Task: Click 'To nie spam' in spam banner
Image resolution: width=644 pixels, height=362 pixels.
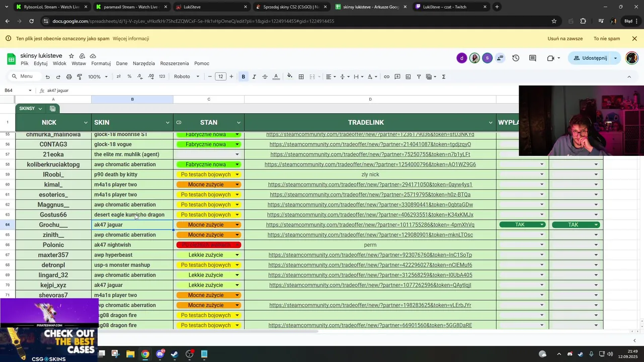Action: pyautogui.click(x=607, y=39)
